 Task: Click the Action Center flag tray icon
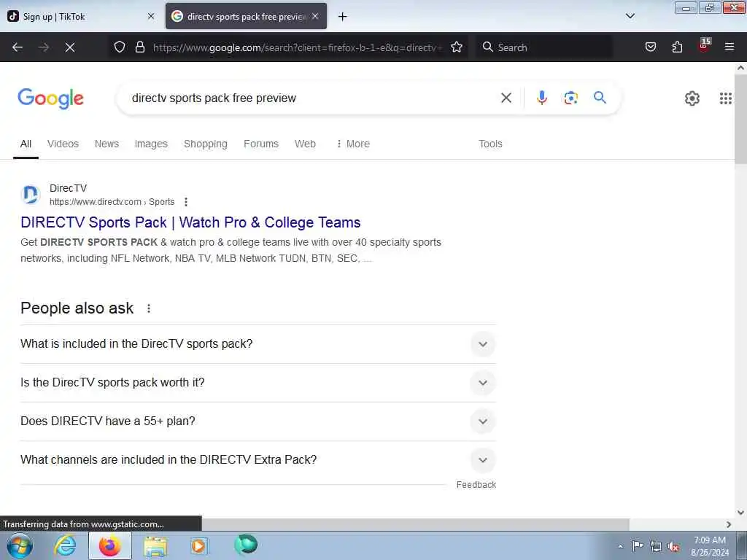coord(638,545)
